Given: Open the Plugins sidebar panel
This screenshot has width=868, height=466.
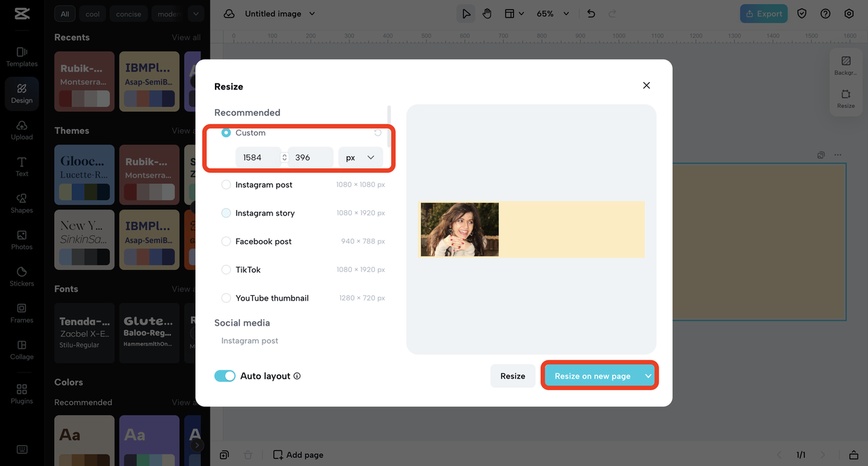Looking at the screenshot, I should coord(22,393).
